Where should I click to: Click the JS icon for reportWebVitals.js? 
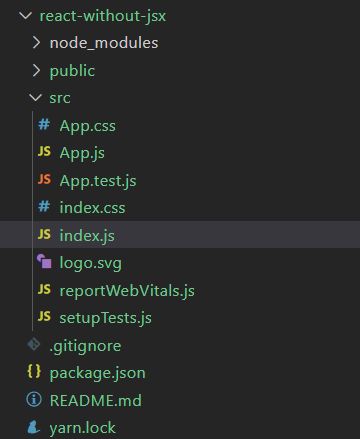tap(44, 289)
